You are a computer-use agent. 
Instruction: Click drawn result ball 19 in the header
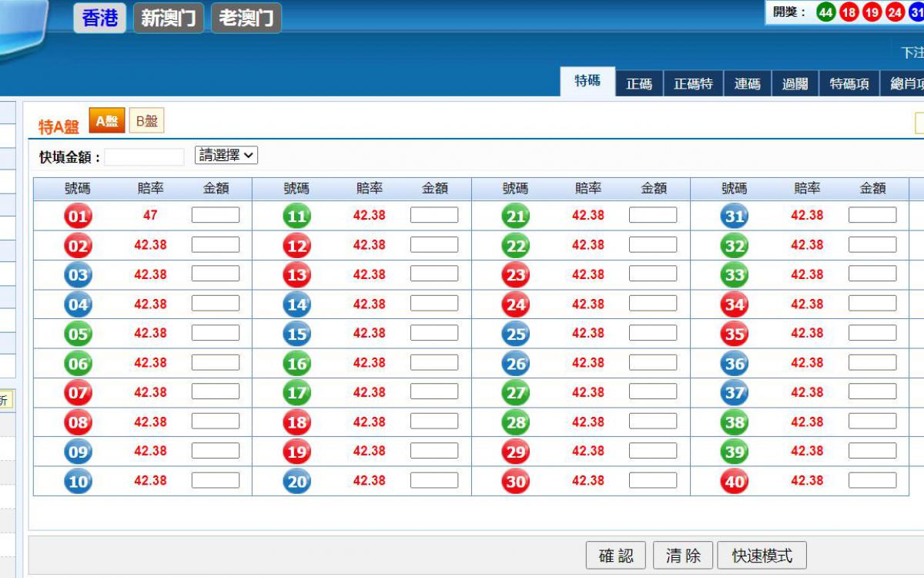pyautogui.click(x=872, y=12)
